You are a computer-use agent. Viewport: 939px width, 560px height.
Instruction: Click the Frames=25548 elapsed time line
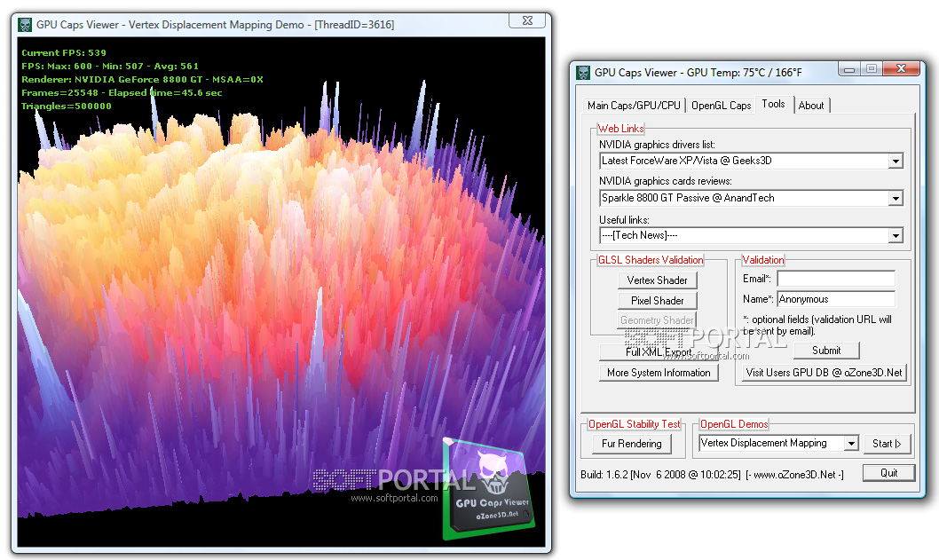tap(122, 93)
